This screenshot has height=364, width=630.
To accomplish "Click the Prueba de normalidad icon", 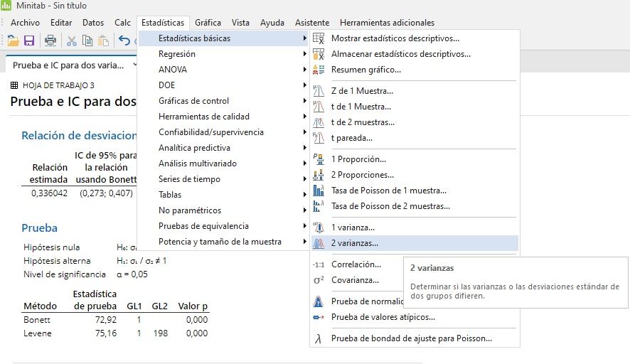I will click(x=319, y=301).
